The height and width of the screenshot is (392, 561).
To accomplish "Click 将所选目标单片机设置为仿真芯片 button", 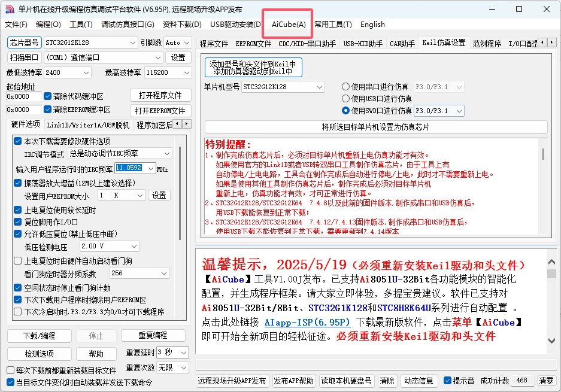I will 375,127.
